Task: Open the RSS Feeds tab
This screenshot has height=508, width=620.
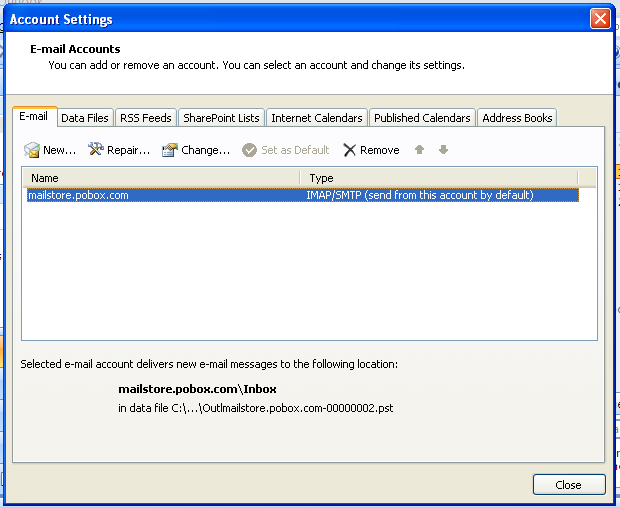Action: (x=146, y=118)
